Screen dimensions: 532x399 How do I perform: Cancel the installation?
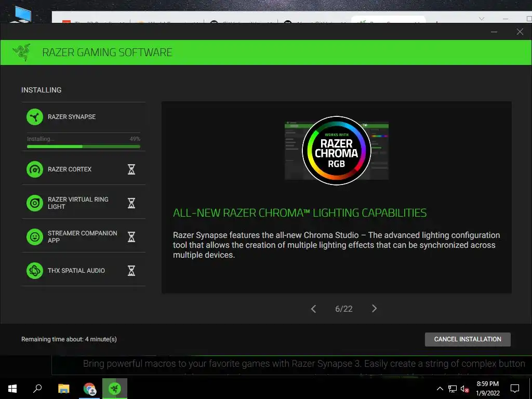click(x=468, y=339)
